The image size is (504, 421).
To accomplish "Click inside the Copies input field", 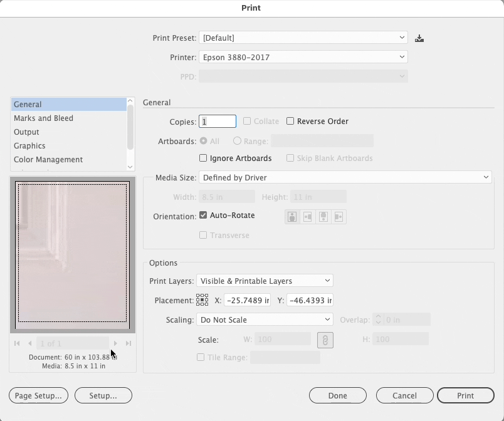I will (x=218, y=121).
